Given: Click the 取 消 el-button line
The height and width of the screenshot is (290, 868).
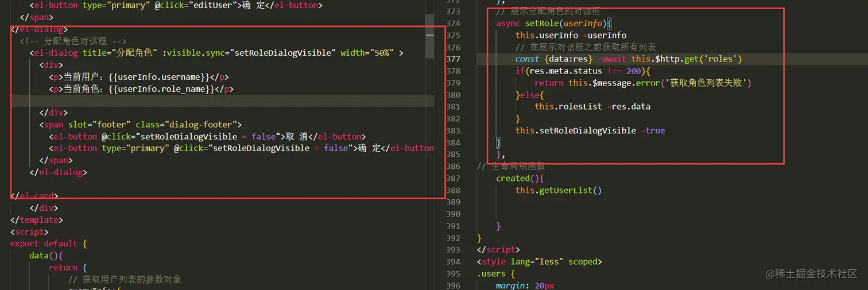Looking at the screenshot, I should [x=207, y=137].
